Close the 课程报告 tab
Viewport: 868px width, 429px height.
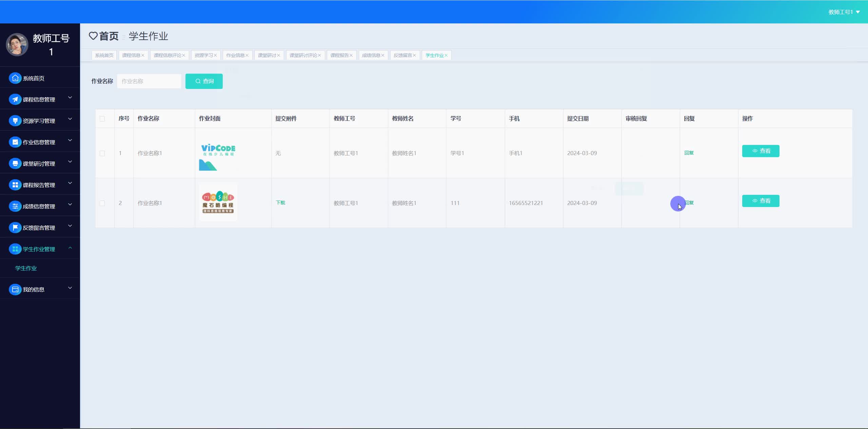coord(351,55)
